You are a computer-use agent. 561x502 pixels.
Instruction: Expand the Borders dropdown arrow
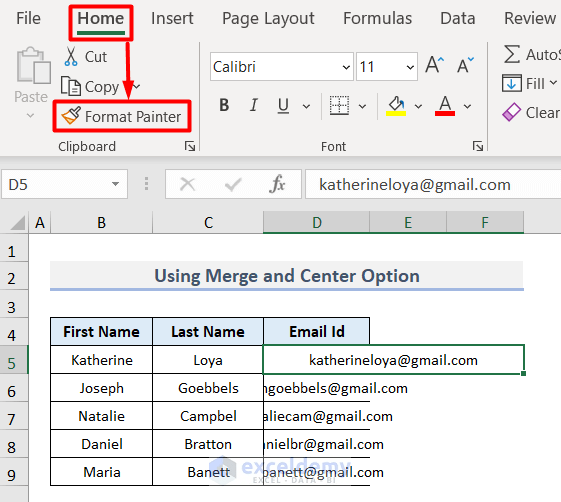coord(362,106)
